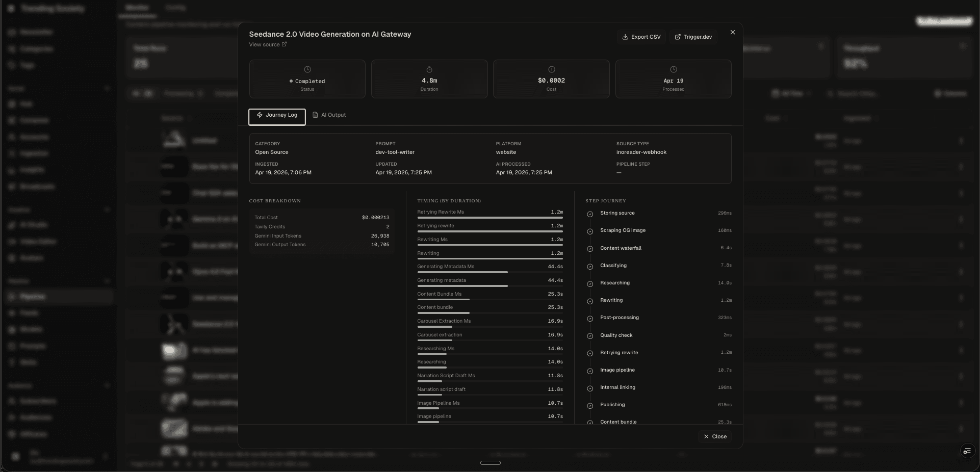This screenshot has width=980, height=472.
Task: Click the Rewriting step in Step Journey
Action: pos(611,300)
